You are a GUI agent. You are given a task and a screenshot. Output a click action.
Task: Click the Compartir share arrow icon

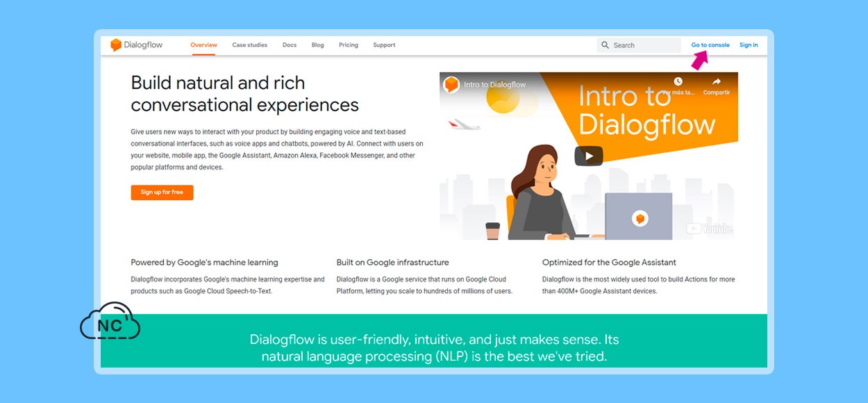[717, 81]
